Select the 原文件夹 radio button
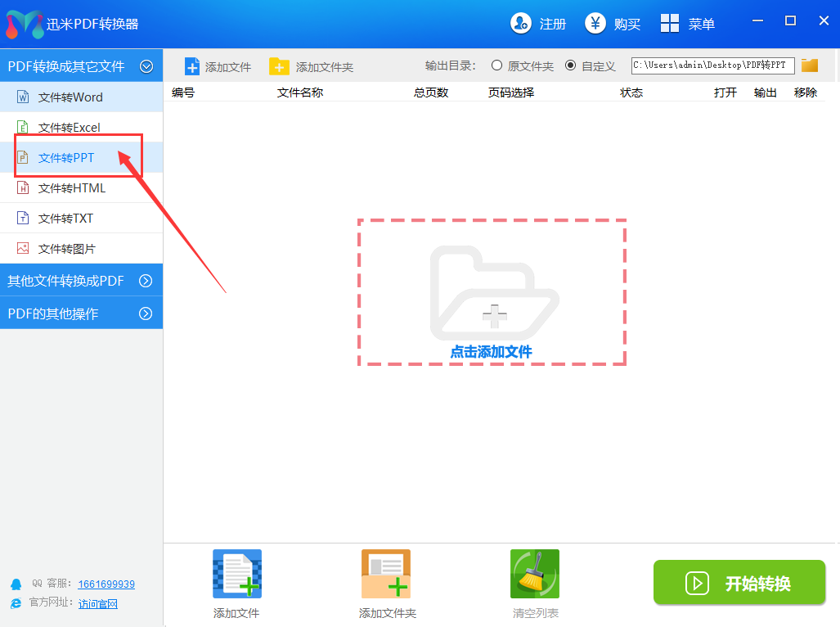Screen dimensions: 840x627 (x=496, y=65)
